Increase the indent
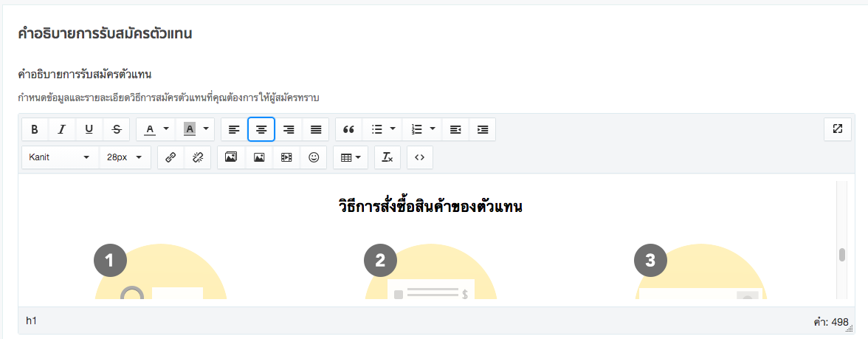This screenshot has width=868, height=339. click(x=483, y=130)
